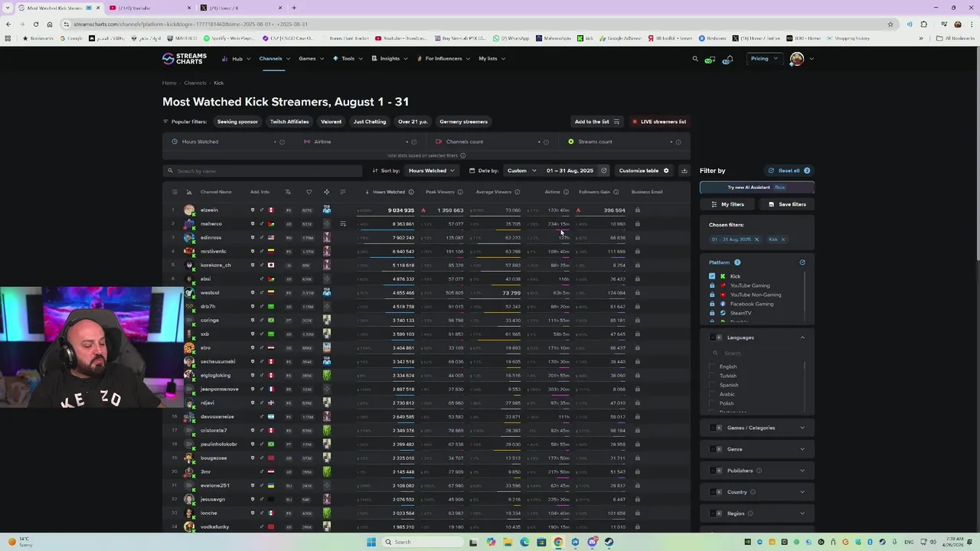The image size is (980, 551).
Task: Click Try new AI Assistant banner
Action: [x=756, y=187]
